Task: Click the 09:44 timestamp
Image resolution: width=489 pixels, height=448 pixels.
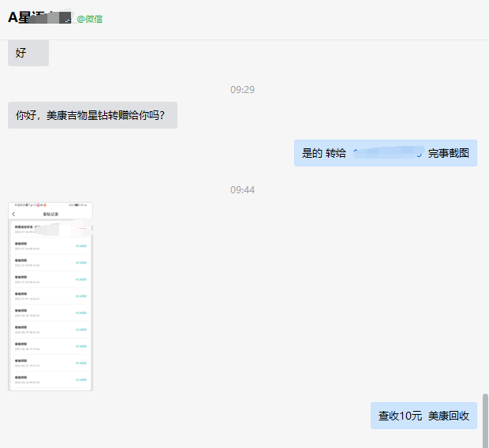Action: point(242,190)
